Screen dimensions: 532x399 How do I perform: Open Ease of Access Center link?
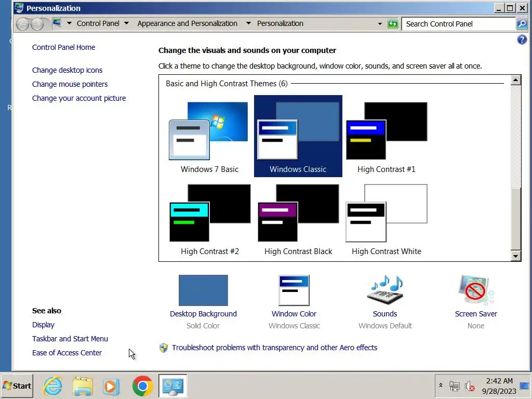(67, 353)
